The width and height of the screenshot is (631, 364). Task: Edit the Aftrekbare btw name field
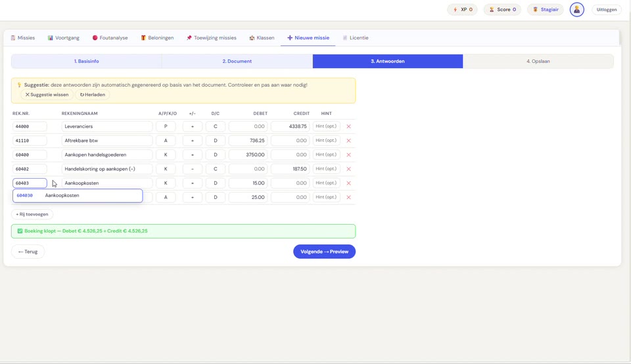[107, 141]
